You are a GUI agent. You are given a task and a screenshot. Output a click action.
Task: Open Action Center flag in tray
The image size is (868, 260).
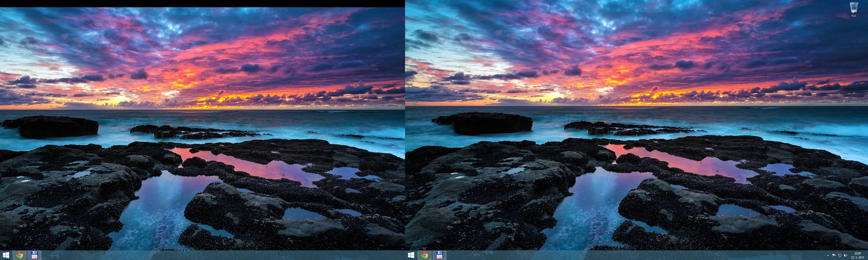tap(834, 256)
